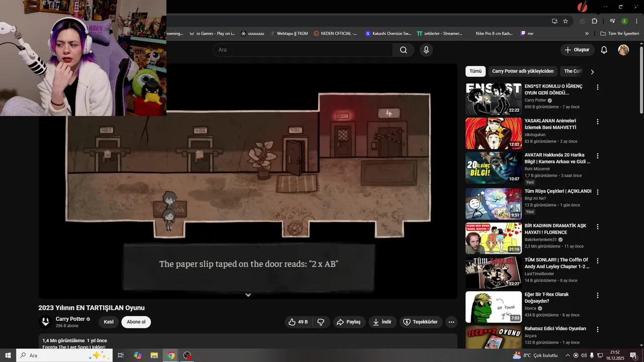Image resolution: width=644 pixels, height=362 pixels.
Task: Show hidden system tray icons chevron
Action: click(x=568, y=355)
